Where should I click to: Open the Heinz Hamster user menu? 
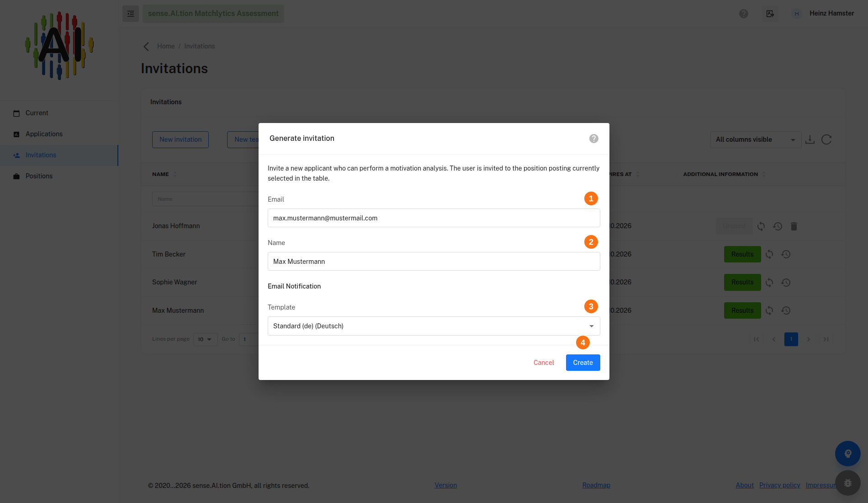[823, 14]
